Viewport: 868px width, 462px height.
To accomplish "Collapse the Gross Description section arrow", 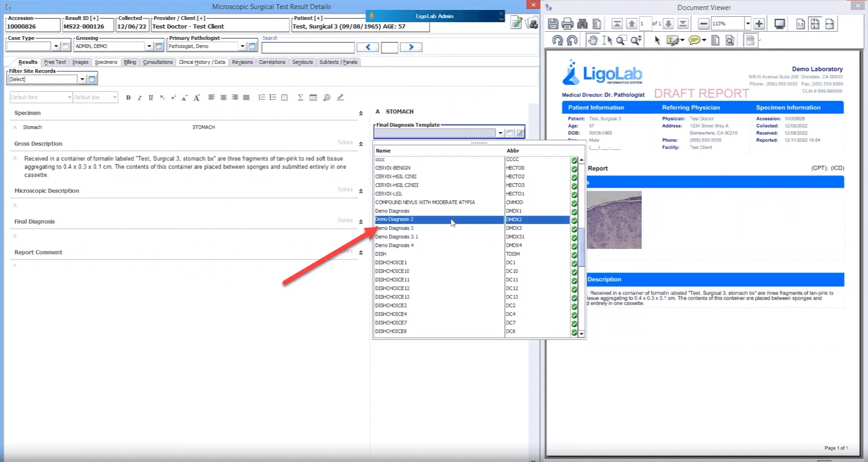I will point(361,144).
